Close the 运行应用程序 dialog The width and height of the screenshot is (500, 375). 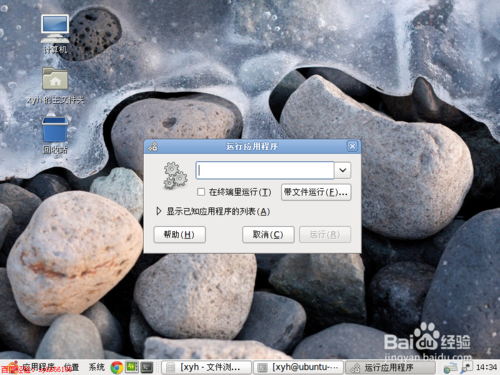tap(352, 146)
